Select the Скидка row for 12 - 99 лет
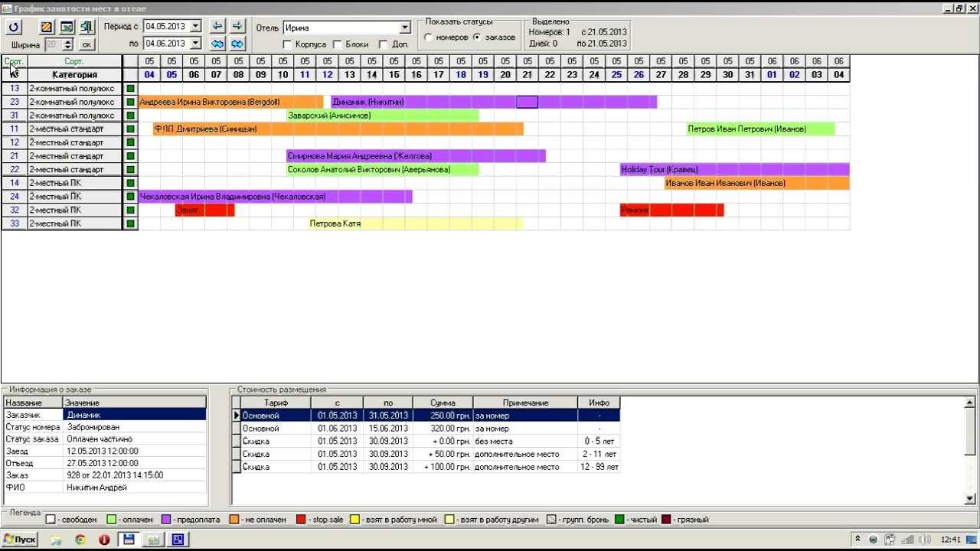Screen dimensions: 980x551 (430, 467)
